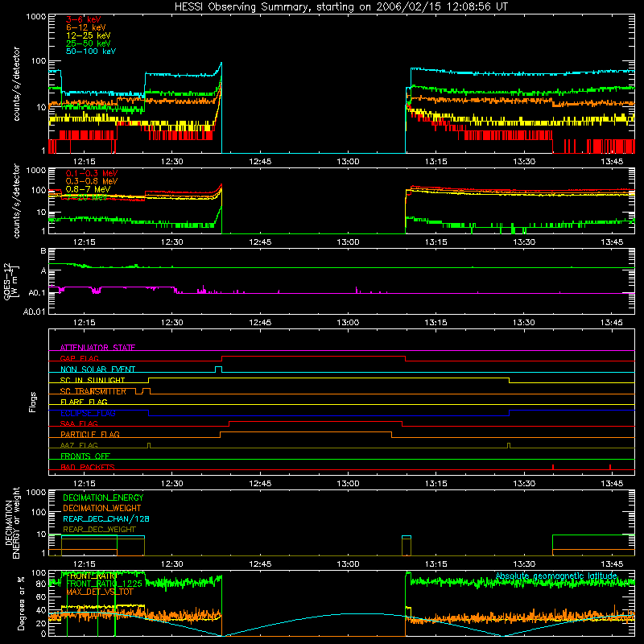Click the MAX_DET_VS_TOT legend label

coord(100,592)
